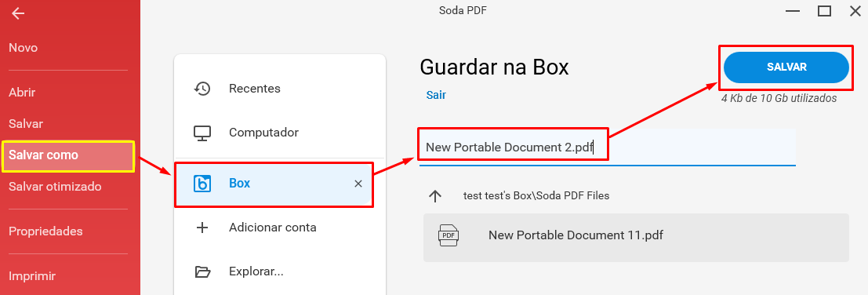
Task: Click the Recentes clock history icon
Action: coord(202,89)
